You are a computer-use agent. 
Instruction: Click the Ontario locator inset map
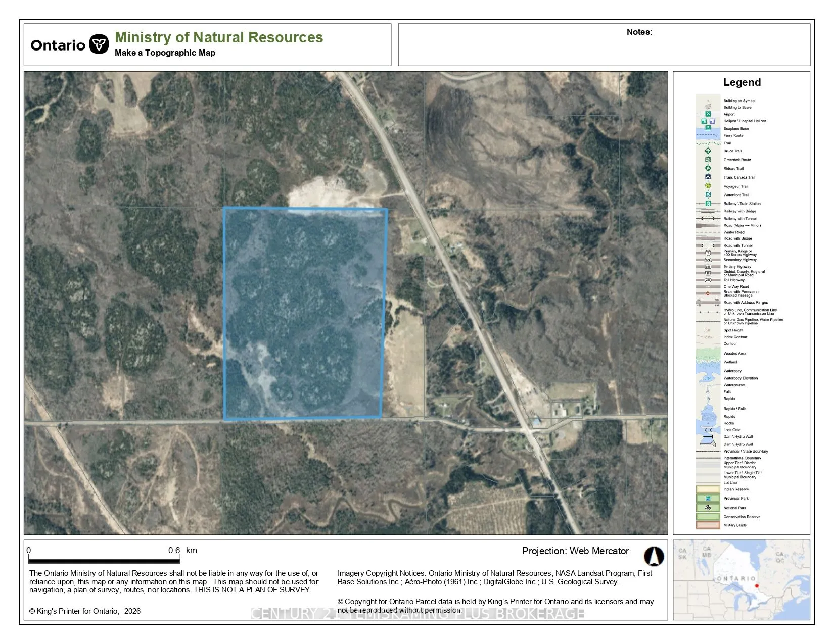tap(742, 580)
